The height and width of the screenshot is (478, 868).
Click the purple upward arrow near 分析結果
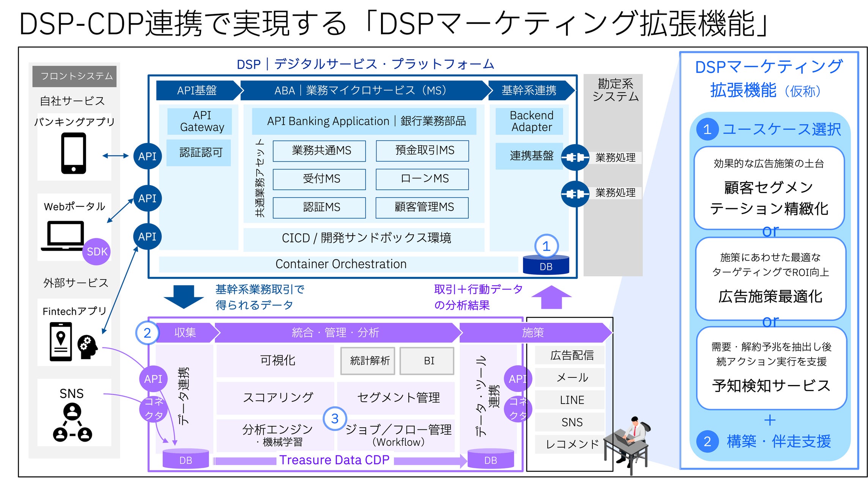pos(551,297)
